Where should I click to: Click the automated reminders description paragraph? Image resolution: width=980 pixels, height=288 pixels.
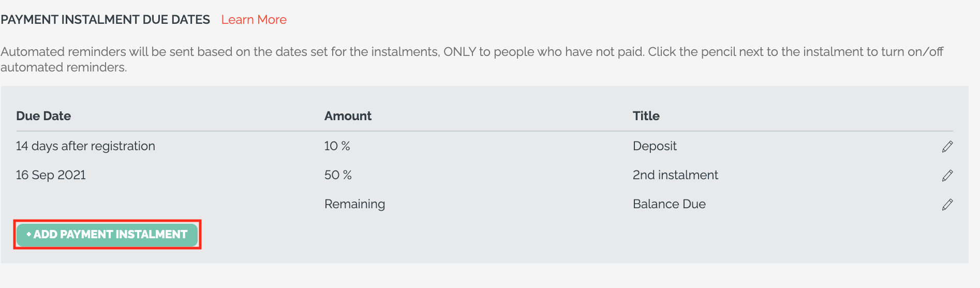click(x=472, y=60)
